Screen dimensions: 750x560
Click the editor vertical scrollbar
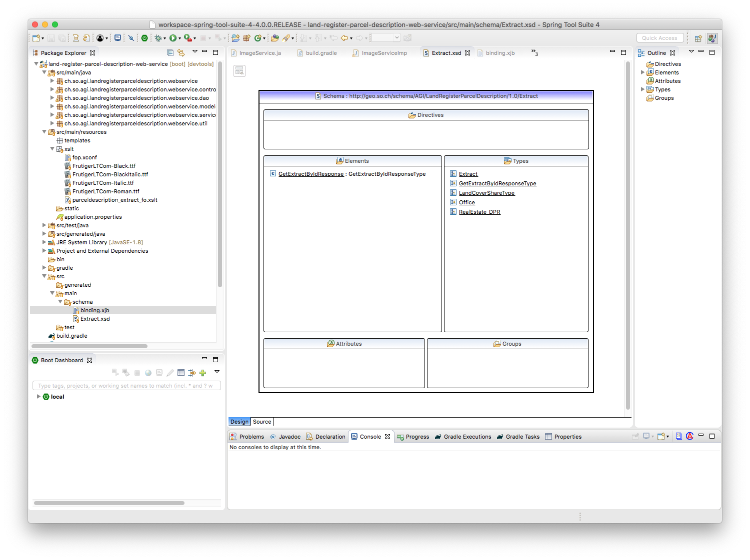[627, 235]
